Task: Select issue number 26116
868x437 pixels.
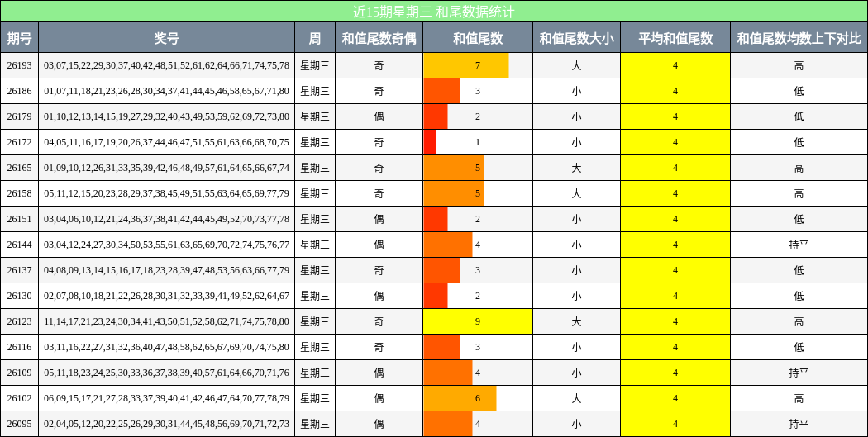Action: click(19, 347)
